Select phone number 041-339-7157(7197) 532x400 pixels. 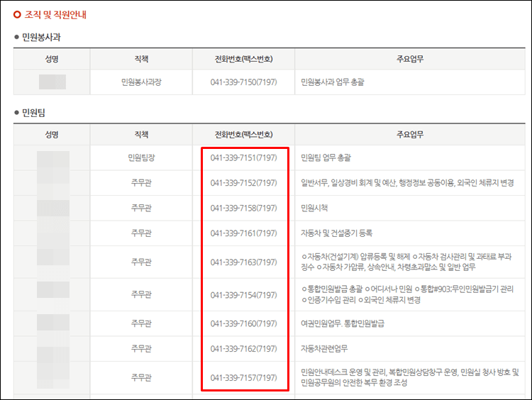[x=243, y=377]
